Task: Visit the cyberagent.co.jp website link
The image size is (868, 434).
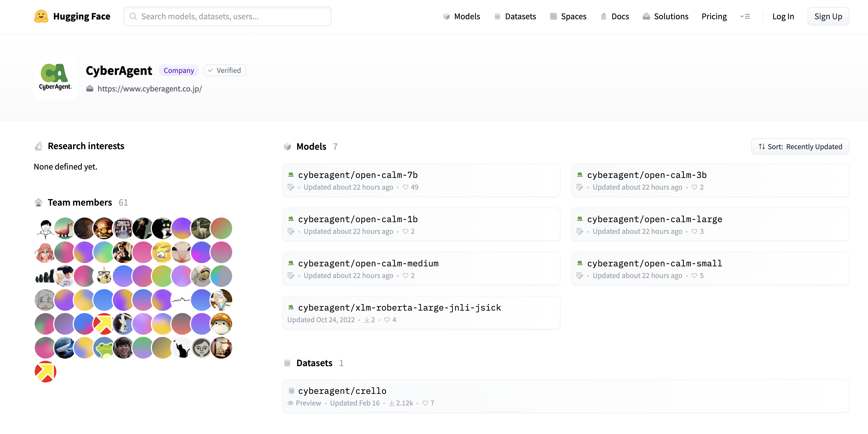Action: tap(150, 89)
